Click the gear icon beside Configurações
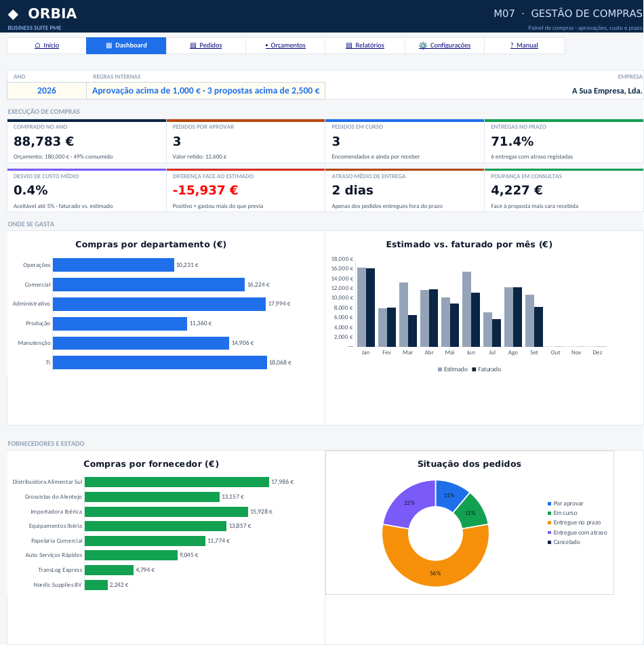Image resolution: width=644 pixels, height=645 pixels. tap(423, 45)
